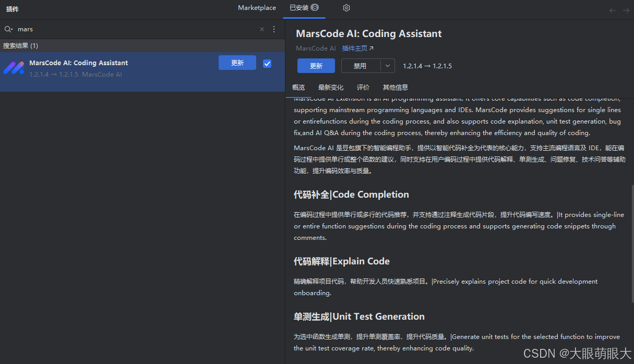Click the MarsCode plugin logo icon
Screen dimensions: 634x364
click(14, 68)
